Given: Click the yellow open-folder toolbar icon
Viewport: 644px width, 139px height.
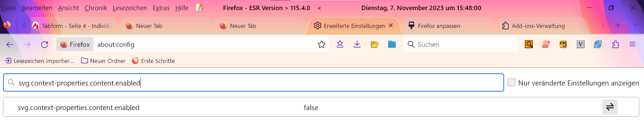Looking at the screenshot, I should [x=375, y=44].
